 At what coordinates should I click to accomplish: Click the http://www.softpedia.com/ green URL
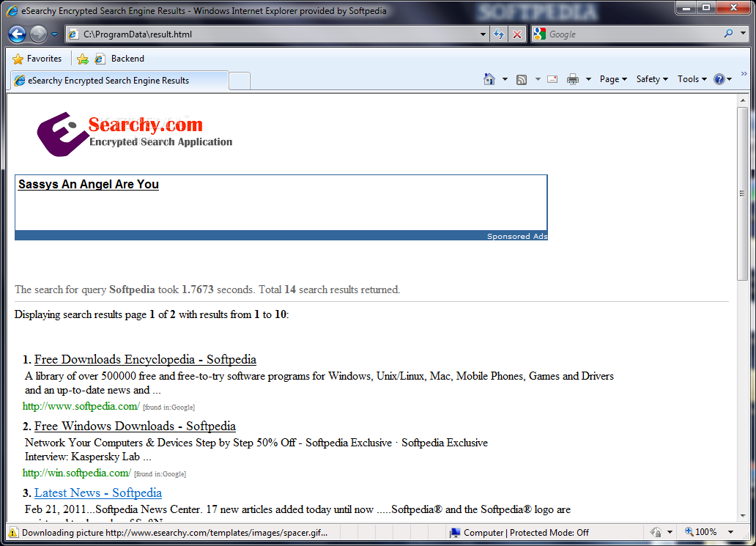[81, 406]
